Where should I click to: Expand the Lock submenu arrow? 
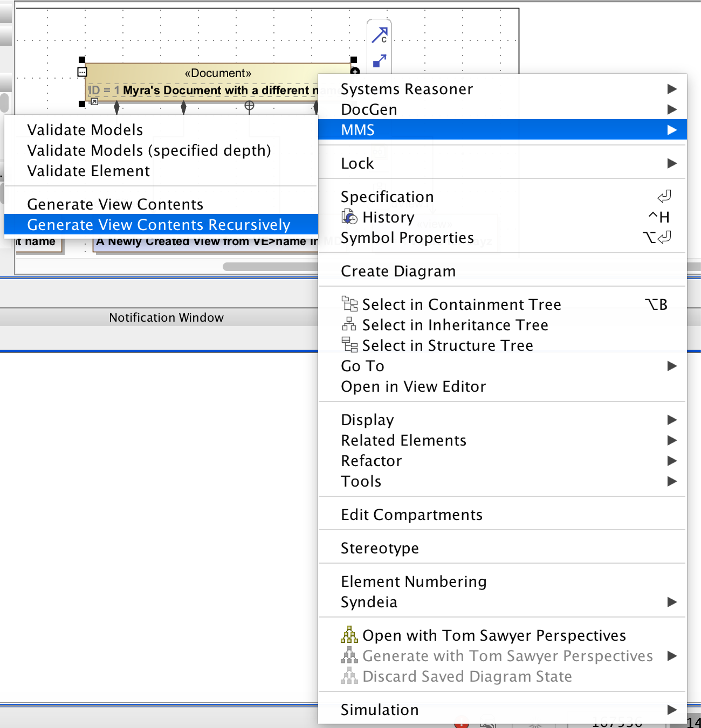click(x=672, y=163)
